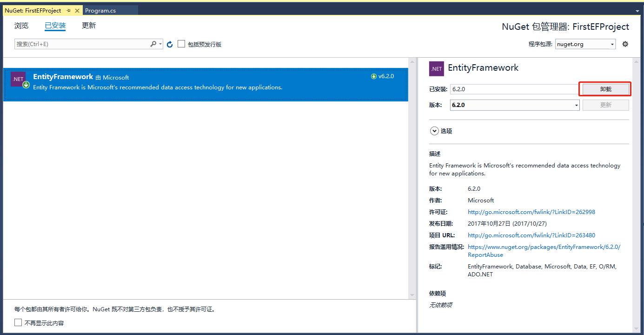Switch to the 浏览 tab

21,26
